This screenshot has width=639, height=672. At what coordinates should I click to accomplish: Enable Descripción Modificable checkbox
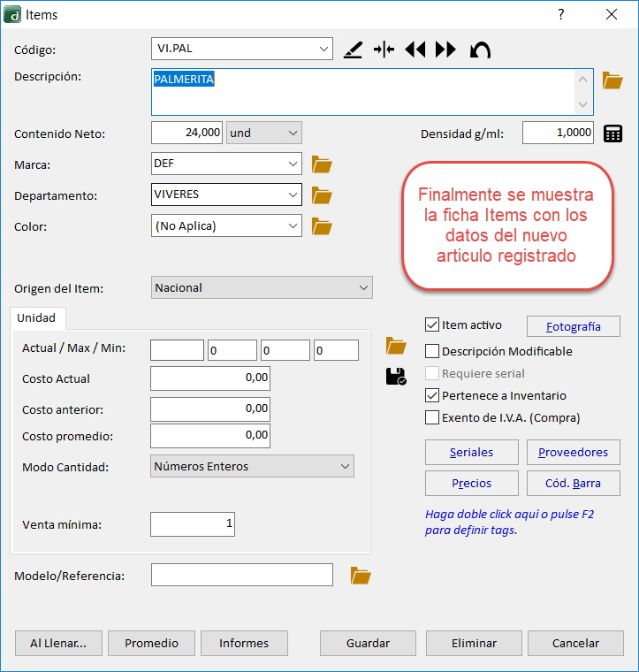coord(432,351)
